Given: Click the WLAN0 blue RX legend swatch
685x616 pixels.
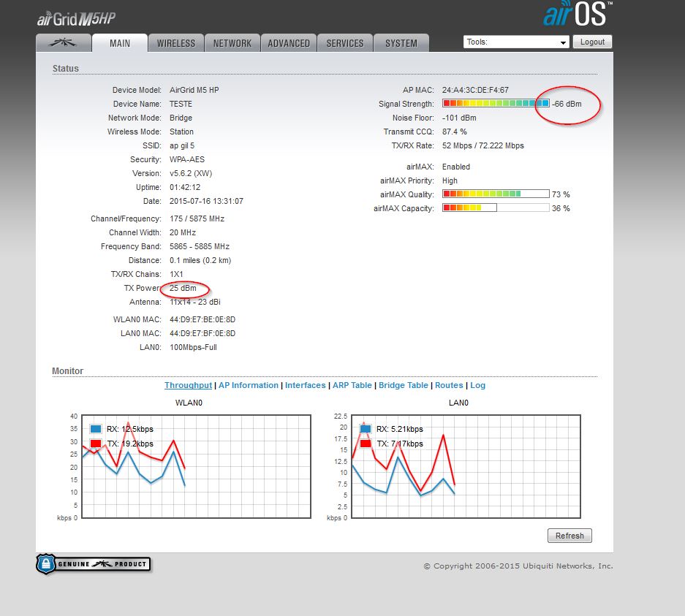Looking at the screenshot, I should pyautogui.click(x=96, y=429).
